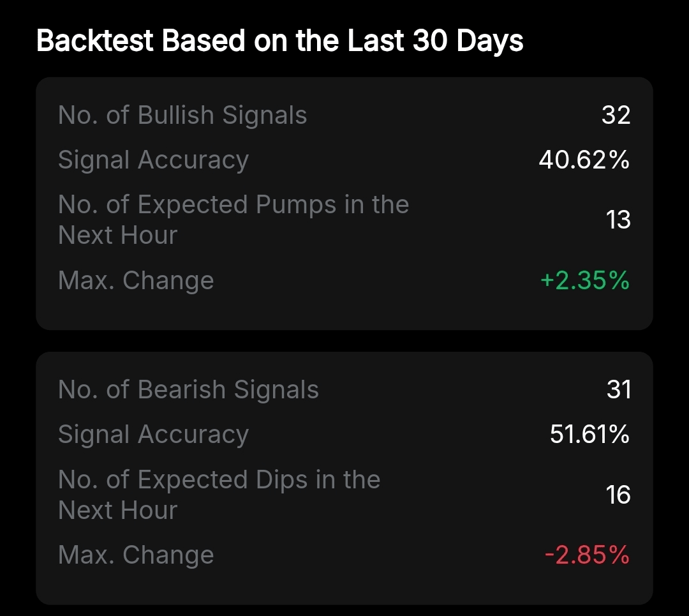Image resolution: width=689 pixels, height=616 pixels.
Task: Click empty space below -2.85% in the bearish card
Action: [587, 586]
